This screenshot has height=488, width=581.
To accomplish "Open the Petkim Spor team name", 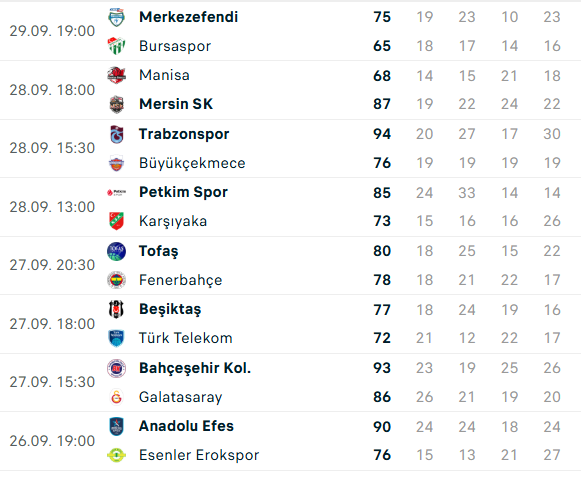I will pyautogui.click(x=183, y=192).
